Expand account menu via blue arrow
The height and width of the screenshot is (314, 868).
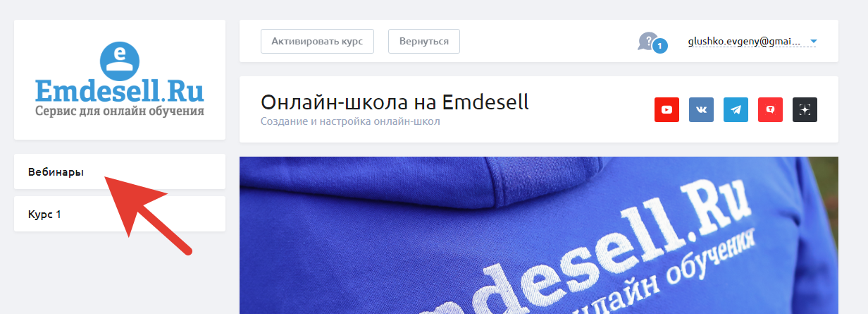click(x=814, y=42)
